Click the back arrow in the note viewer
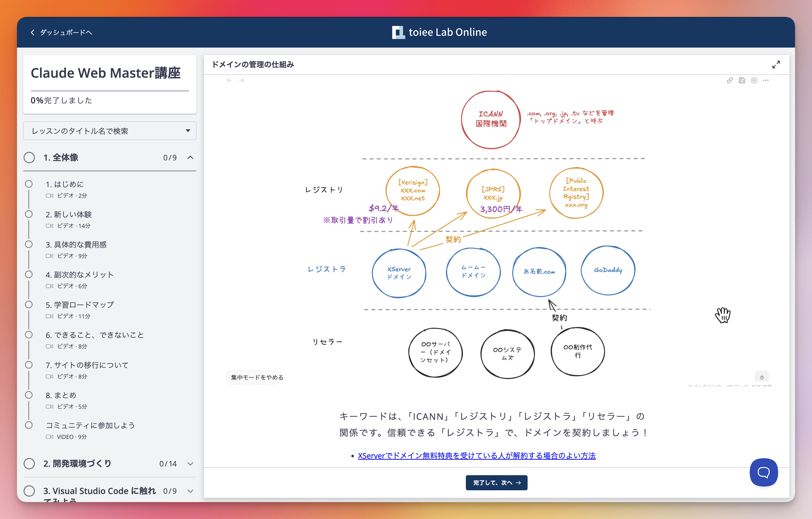This screenshot has width=812, height=519. (229, 80)
